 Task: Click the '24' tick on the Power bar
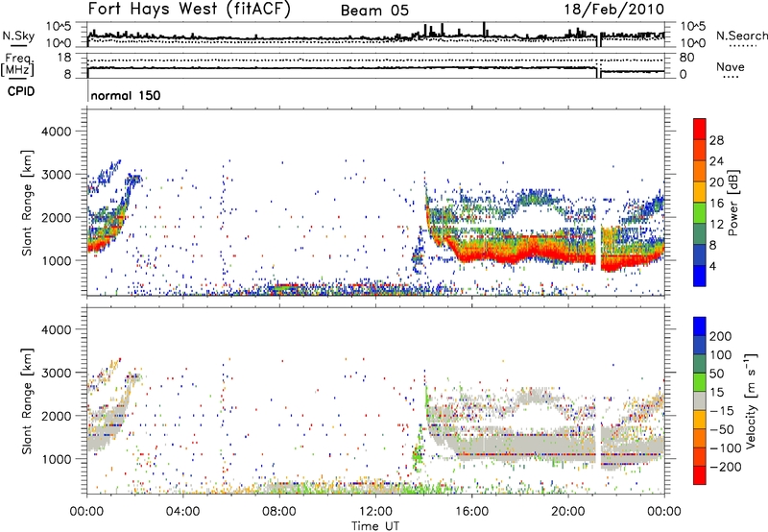pyautogui.click(x=716, y=161)
